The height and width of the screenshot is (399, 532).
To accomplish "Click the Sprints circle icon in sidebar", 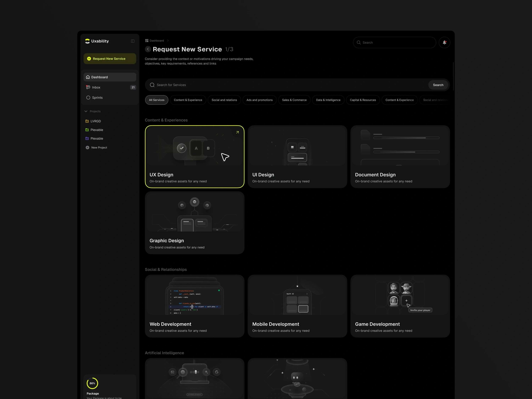I will (x=88, y=98).
